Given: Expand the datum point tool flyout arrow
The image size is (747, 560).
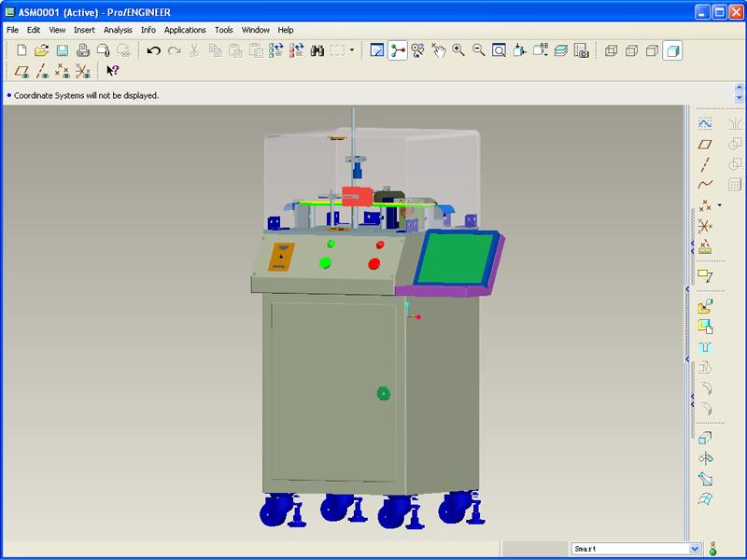Looking at the screenshot, I should 719,204.
